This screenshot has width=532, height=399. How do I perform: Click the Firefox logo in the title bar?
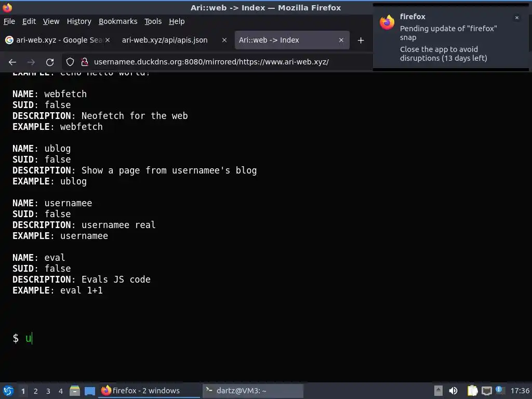(x=7, y=7)
